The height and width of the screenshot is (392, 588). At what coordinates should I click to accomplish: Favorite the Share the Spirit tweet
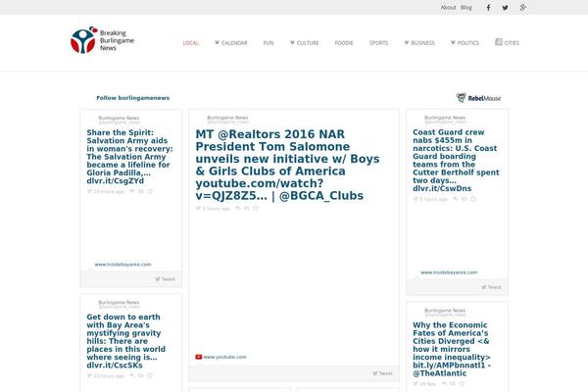tap(150, 191)
